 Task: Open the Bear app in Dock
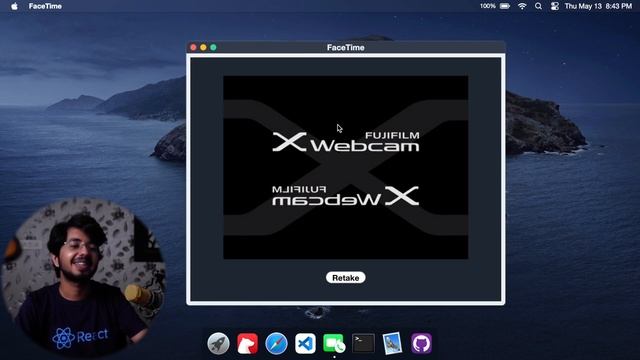pyautogui.click(x=247, y=343)
